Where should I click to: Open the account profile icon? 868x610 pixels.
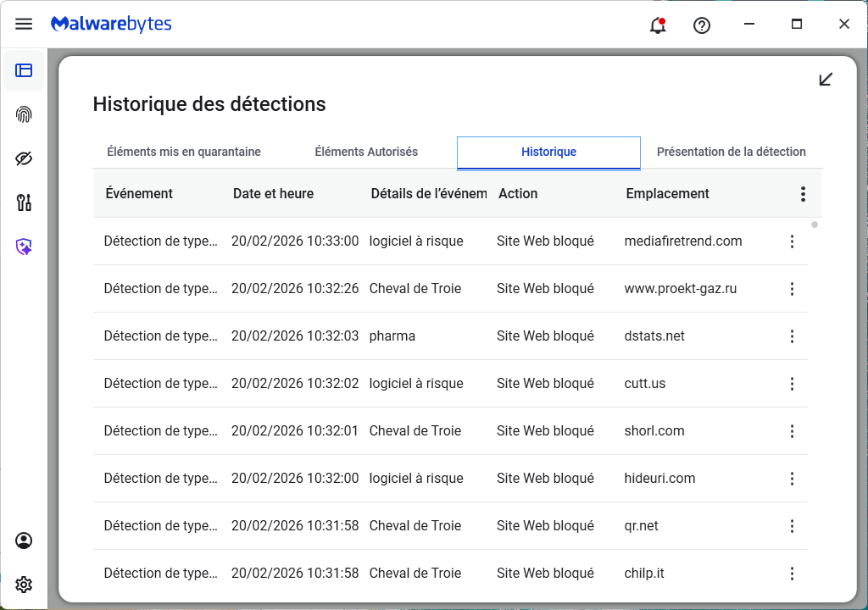point(24,541)
